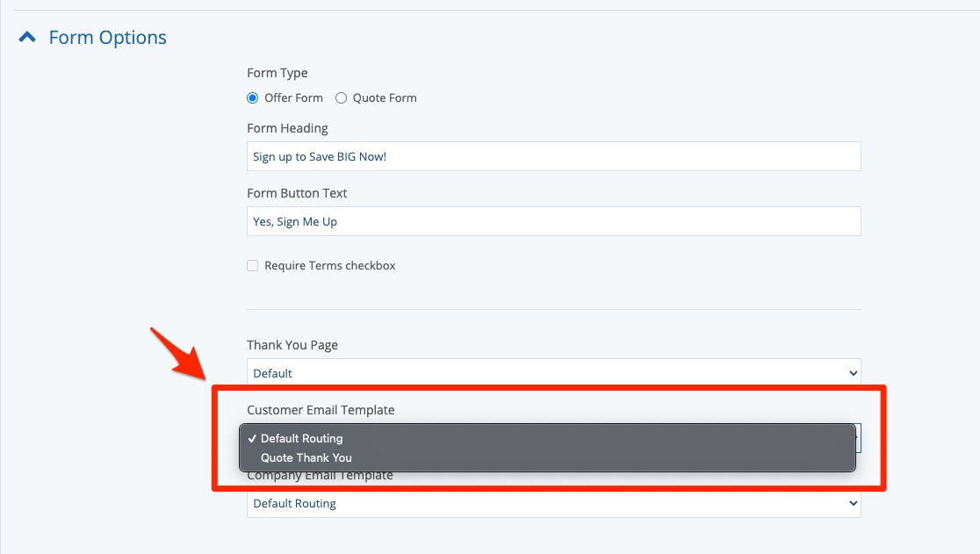Click the 'Offer Form' label text
The width and height of the screenshot is (980, 554).
[293, 98]
